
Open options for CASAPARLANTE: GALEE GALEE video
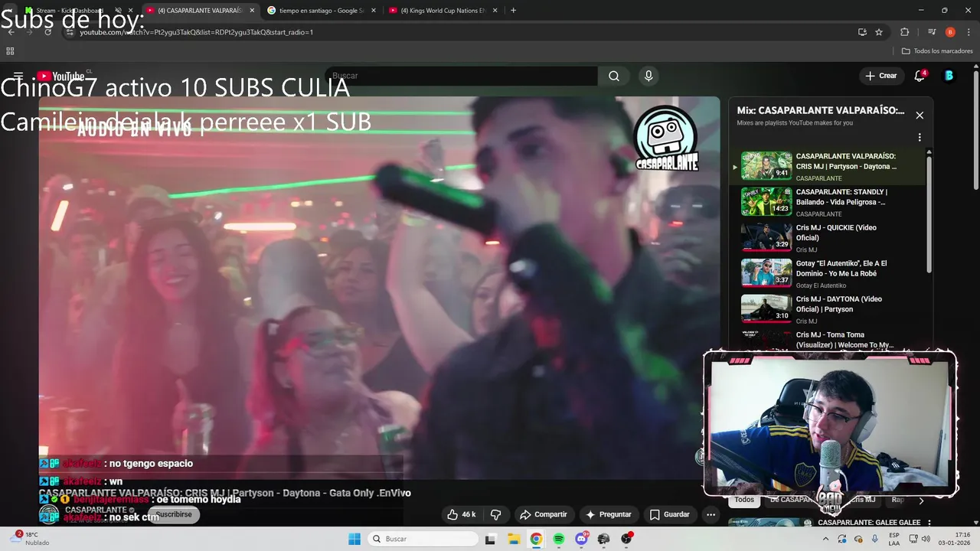[x=929, y=523]
